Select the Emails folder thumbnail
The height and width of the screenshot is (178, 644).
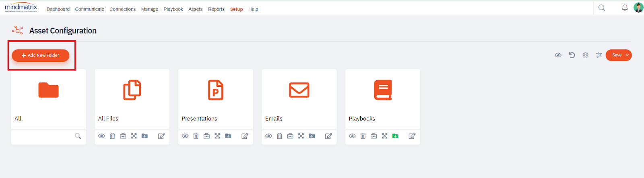[x=299, y=90]
